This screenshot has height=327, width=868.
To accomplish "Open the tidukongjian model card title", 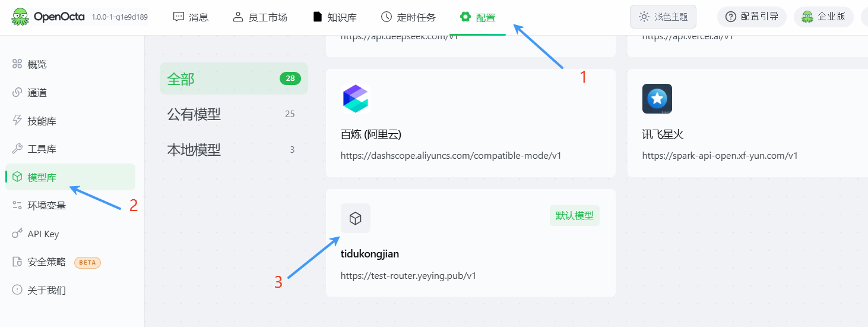I will (x=370, y=254).
